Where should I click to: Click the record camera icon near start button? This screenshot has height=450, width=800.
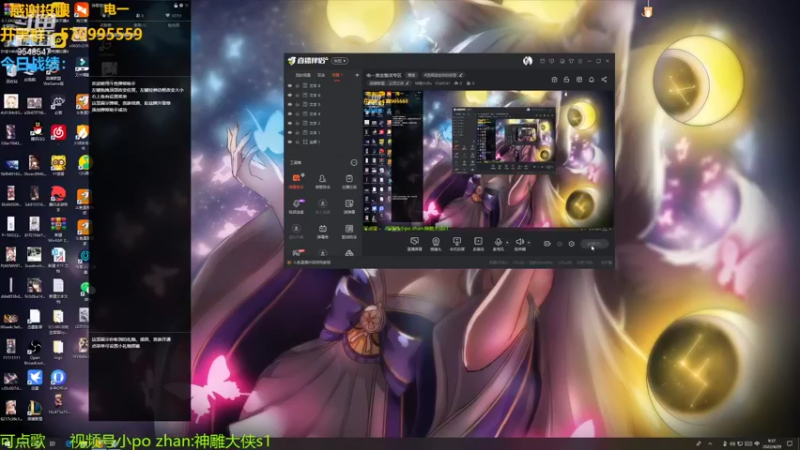pos(547,244)
